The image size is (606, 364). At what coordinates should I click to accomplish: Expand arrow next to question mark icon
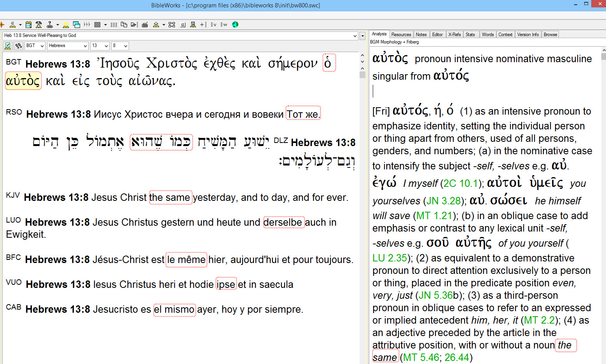[x=58, y=25]
